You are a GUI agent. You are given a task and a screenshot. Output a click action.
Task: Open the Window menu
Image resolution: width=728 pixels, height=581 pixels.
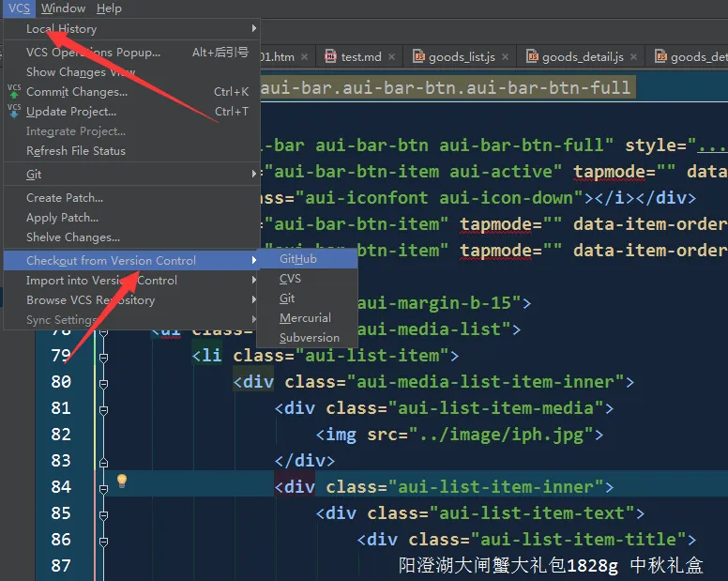(63, 8)
